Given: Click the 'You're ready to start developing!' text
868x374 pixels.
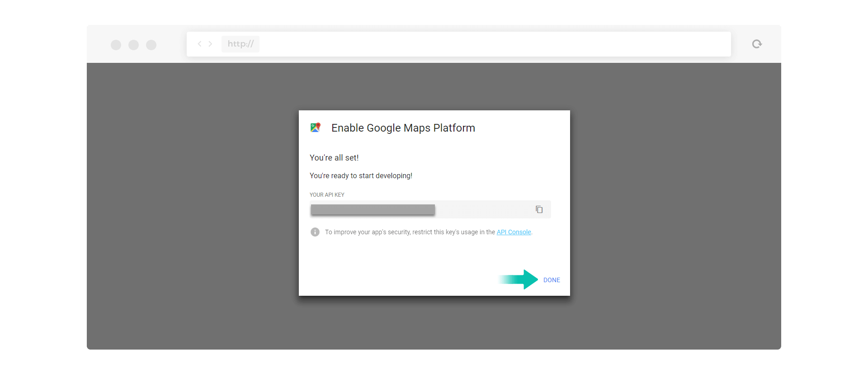Looking at the screenshot, I should point(361,176).
